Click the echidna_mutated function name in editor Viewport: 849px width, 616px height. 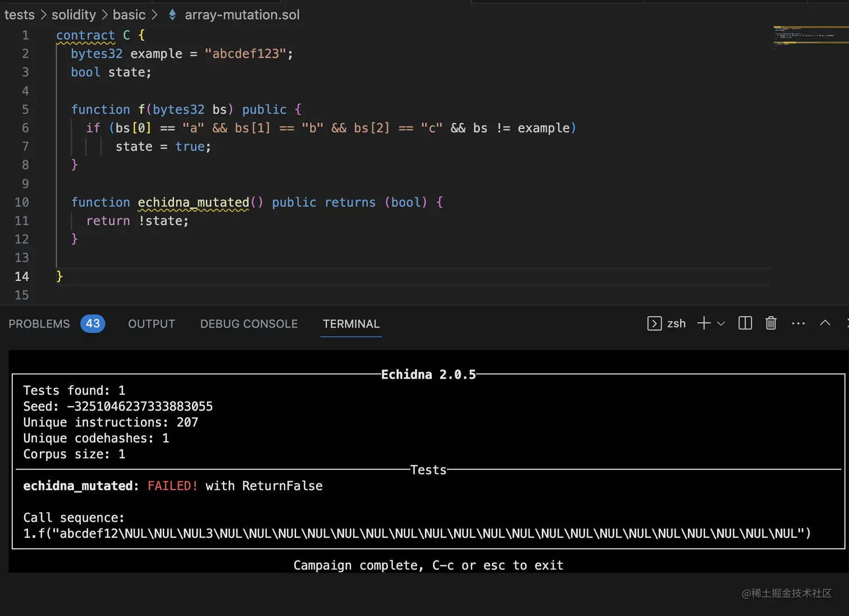point(193,202)
